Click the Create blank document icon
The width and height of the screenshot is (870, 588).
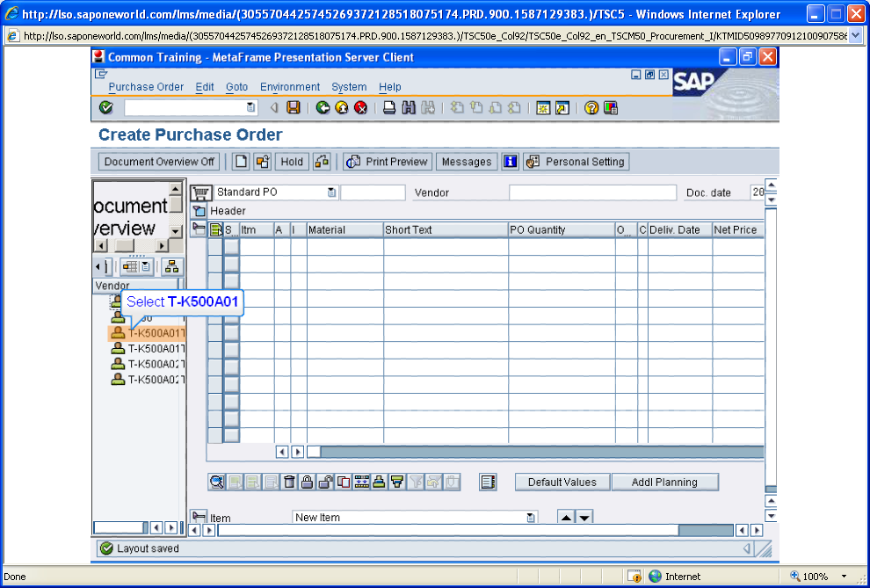241,162
